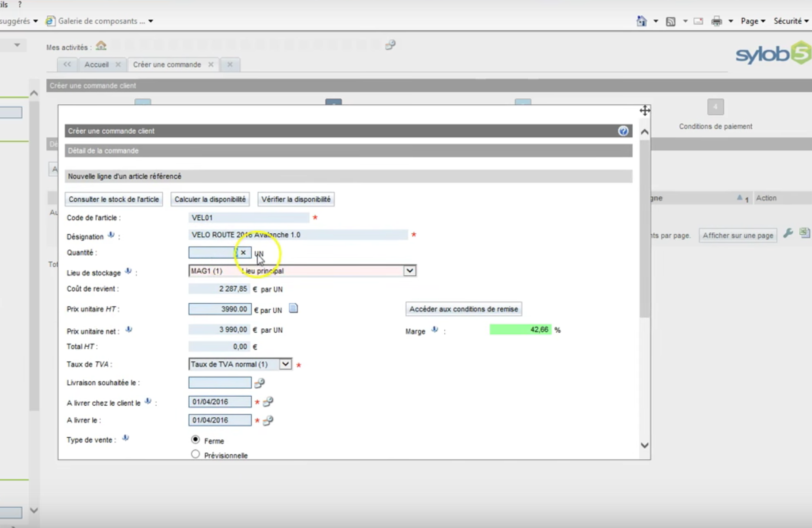Click the Excel export icon
Image resolution: width=812 pixels, height=528 pixels.
coord(804,232)
